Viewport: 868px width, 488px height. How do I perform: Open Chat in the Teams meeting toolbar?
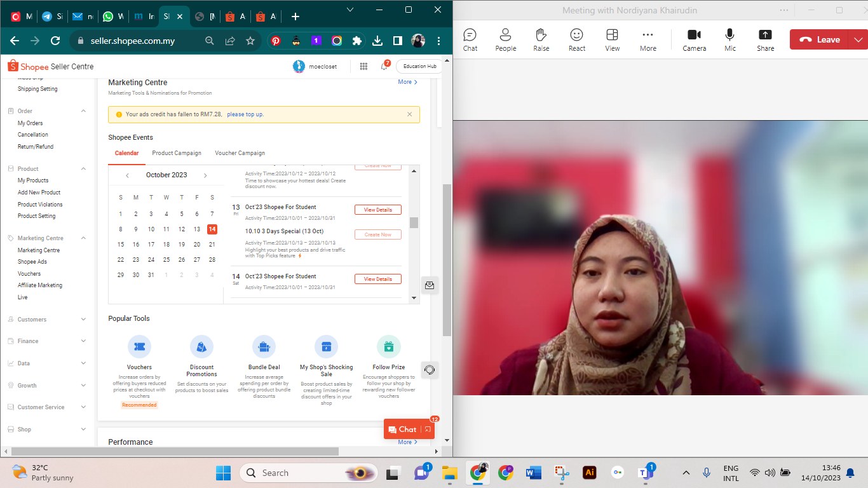tap(470, 39)
